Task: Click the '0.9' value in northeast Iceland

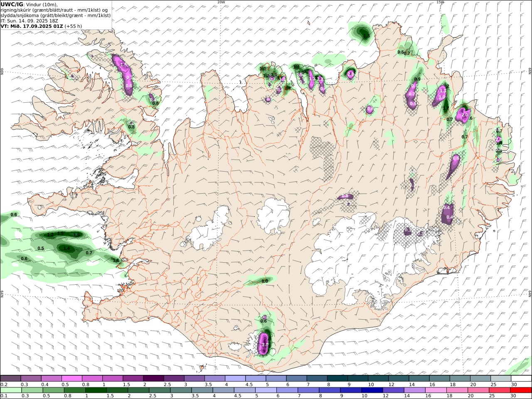Action: [x=417, y=79]
